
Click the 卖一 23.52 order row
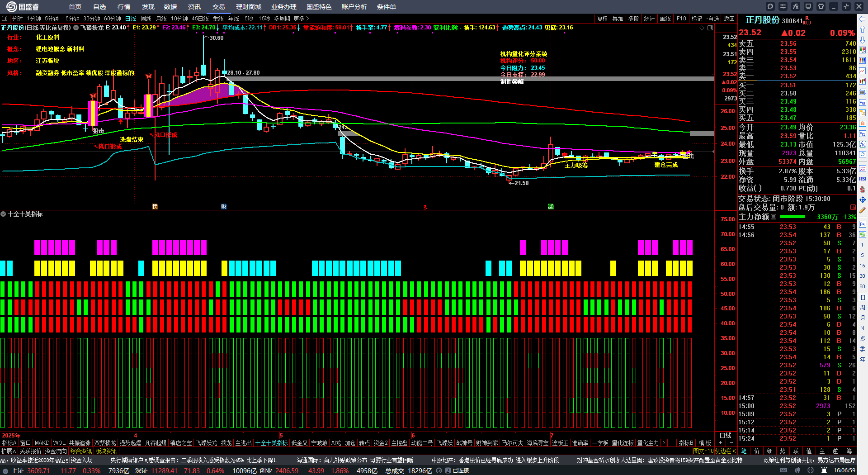[797, 76]
